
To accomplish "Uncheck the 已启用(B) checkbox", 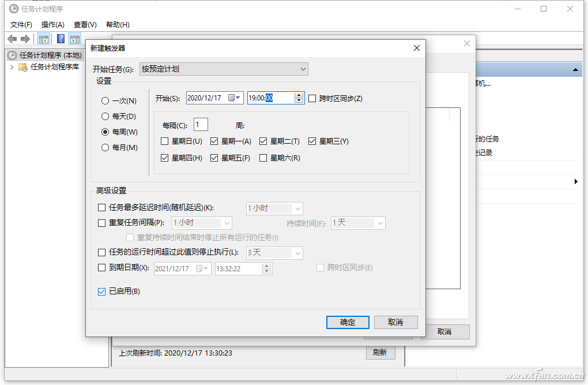I will pyautogui.click(x=101, y=292).
